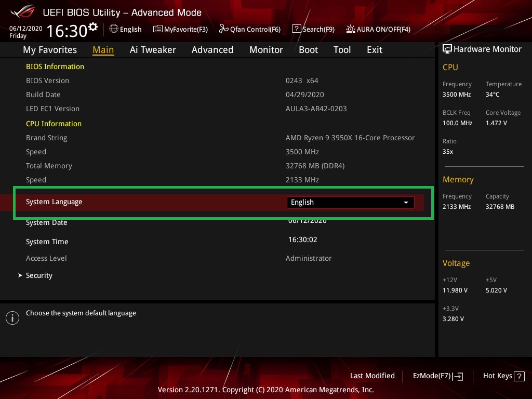
Task: Click the BCLK Freq value 100.0 MHz
Action: click(457, 123)
